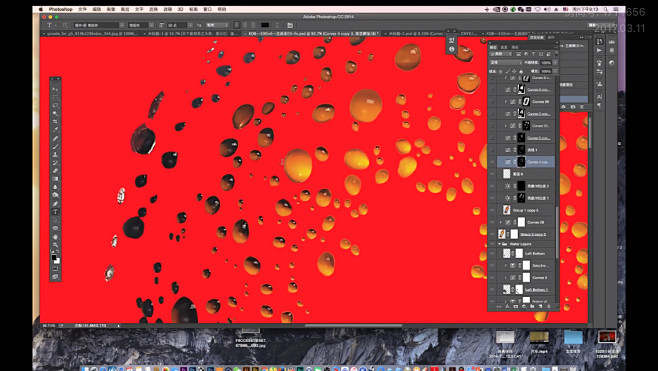Collapse the Water Layers group folder
658x371 pixels.
pyautogui.click(x=499, y=244)
